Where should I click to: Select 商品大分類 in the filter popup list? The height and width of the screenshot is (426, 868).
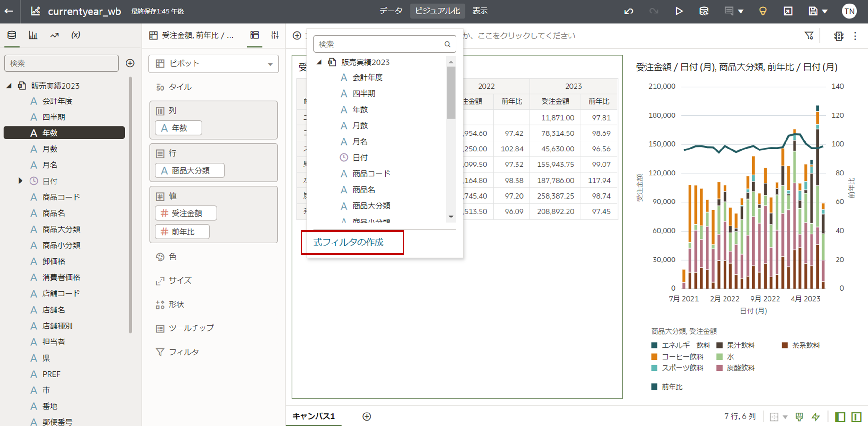coord(371,206)
